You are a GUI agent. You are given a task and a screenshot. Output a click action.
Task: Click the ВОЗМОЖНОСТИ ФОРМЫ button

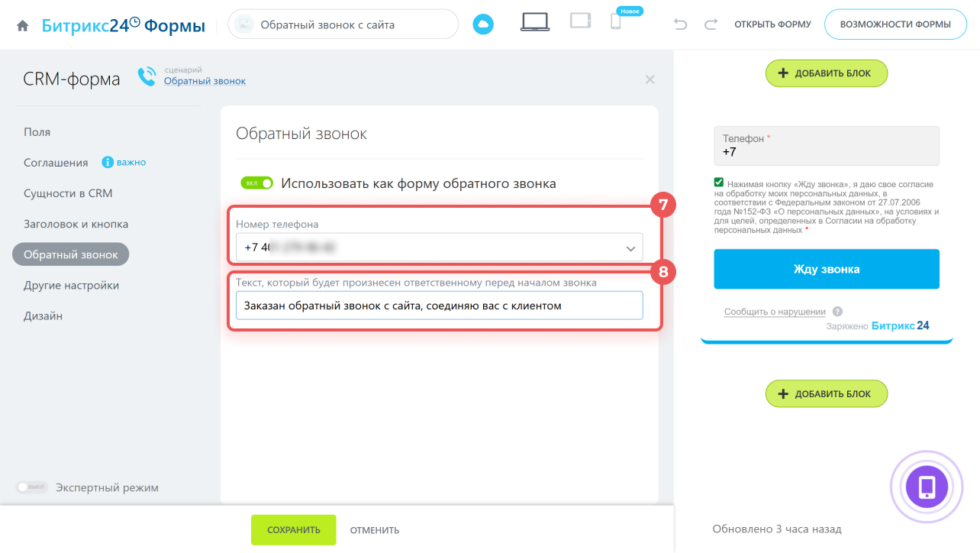895,24
